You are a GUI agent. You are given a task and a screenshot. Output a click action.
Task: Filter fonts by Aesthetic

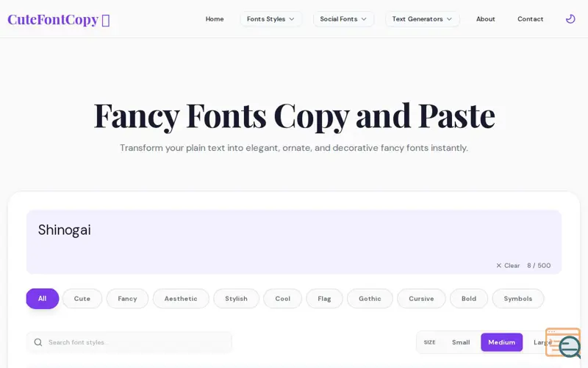[181, 299]
